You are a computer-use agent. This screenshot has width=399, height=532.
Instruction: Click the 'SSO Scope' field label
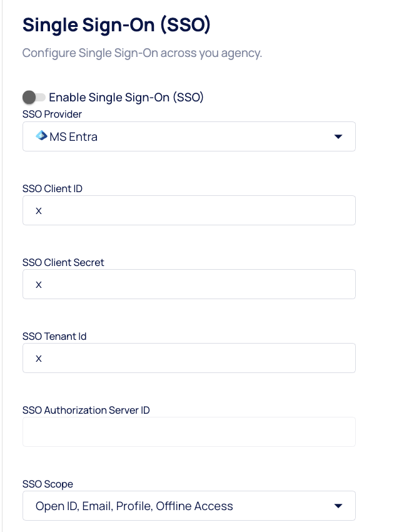click(x=48, y=484)
